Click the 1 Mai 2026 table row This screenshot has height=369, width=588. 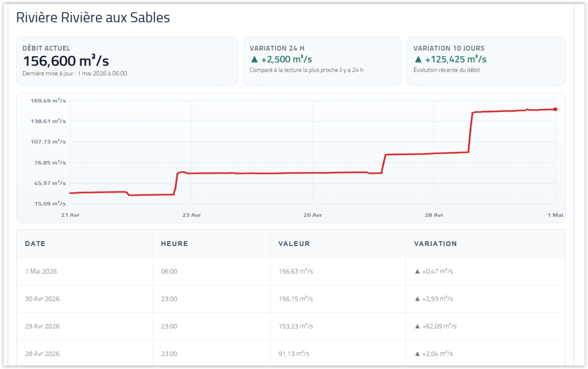291,271
